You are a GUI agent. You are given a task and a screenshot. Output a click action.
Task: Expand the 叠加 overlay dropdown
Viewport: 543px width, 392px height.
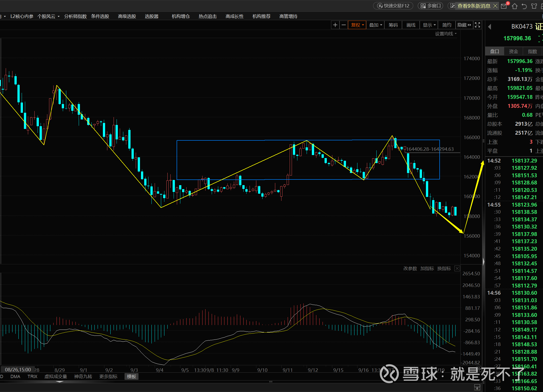point(375,25)
